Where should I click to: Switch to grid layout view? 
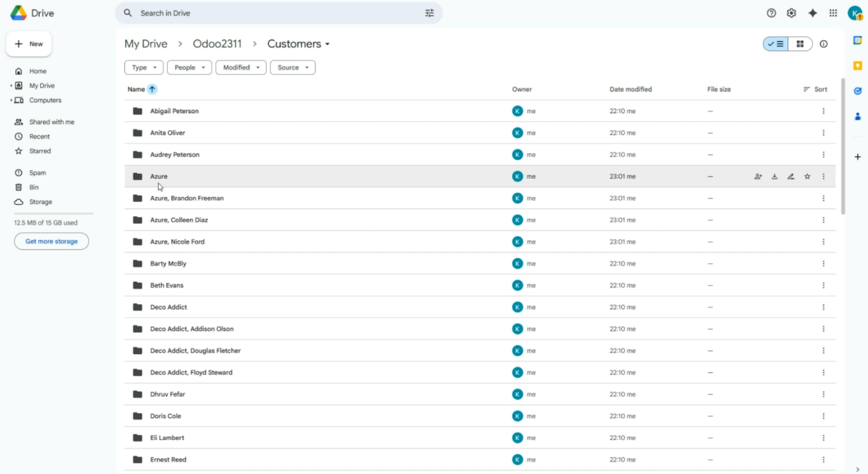point(800,44)
